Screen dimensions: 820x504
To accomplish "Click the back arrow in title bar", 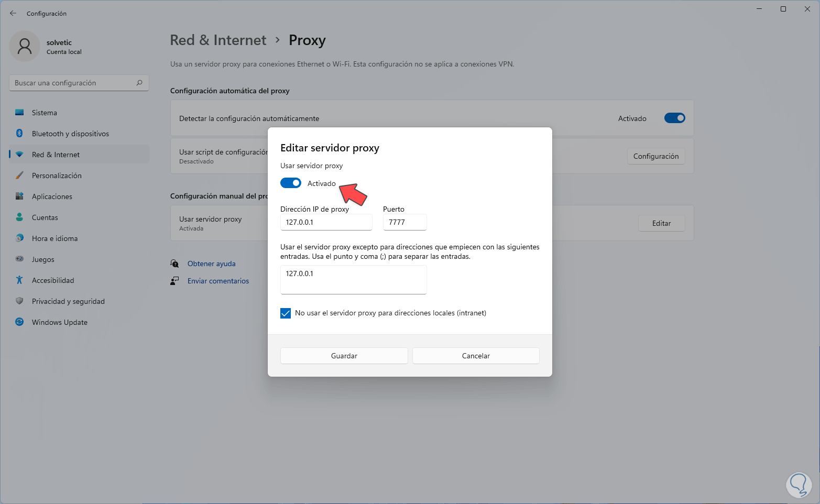I will pos(13,13).
